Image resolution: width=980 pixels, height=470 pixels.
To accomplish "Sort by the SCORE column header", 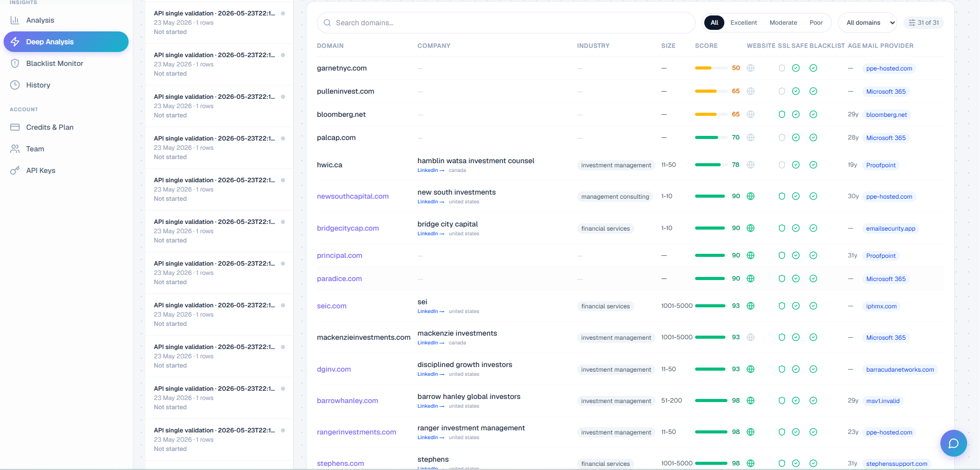I will click(x=706, y=46).
